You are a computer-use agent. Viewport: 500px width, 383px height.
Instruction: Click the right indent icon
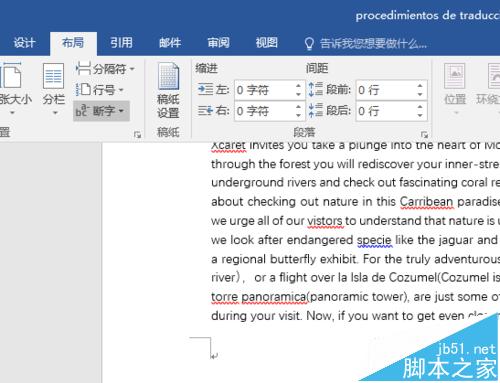point(205,110)
